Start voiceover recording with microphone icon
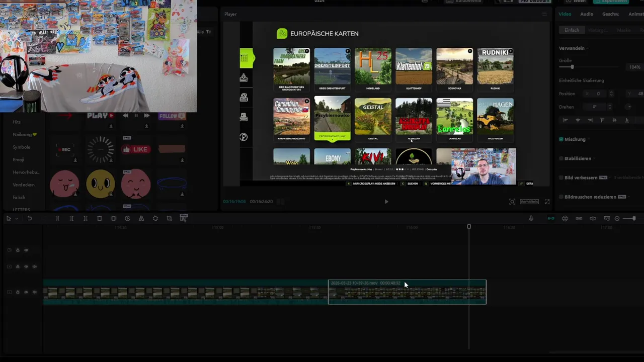The image size is (644, 362). coord(531,218)
